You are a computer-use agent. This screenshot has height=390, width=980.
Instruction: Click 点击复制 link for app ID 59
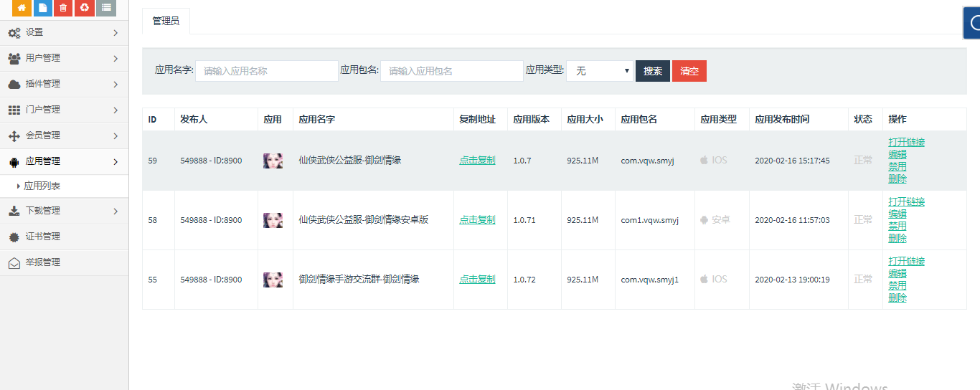coord(477,161)
